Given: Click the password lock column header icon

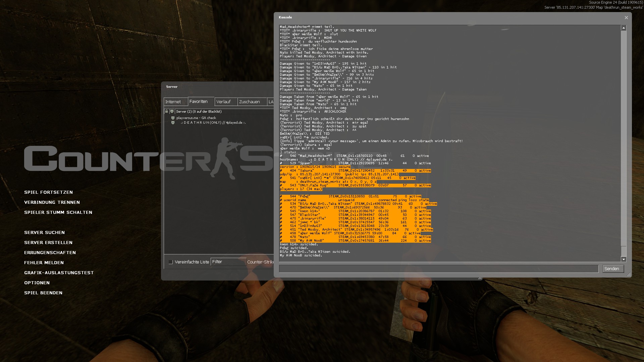Looking at the screenshot, I should [x=166, y=111].
